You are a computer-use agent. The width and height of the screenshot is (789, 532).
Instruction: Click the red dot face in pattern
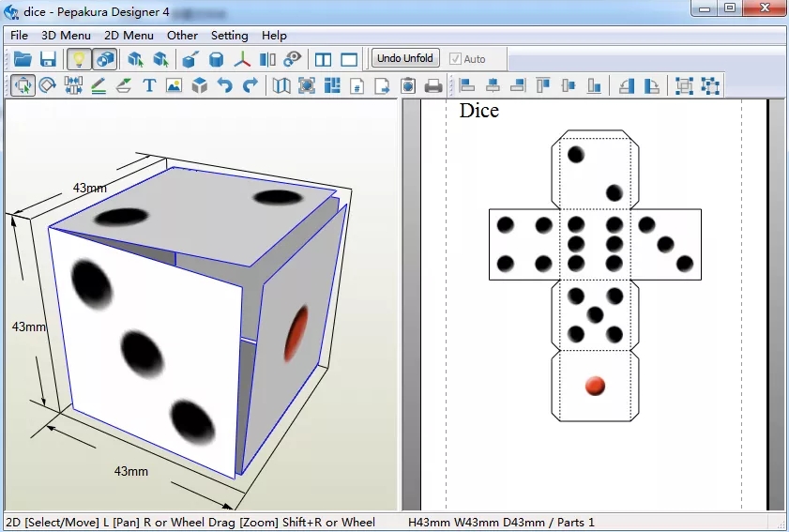pyautogui.click(x=596, y=386)
